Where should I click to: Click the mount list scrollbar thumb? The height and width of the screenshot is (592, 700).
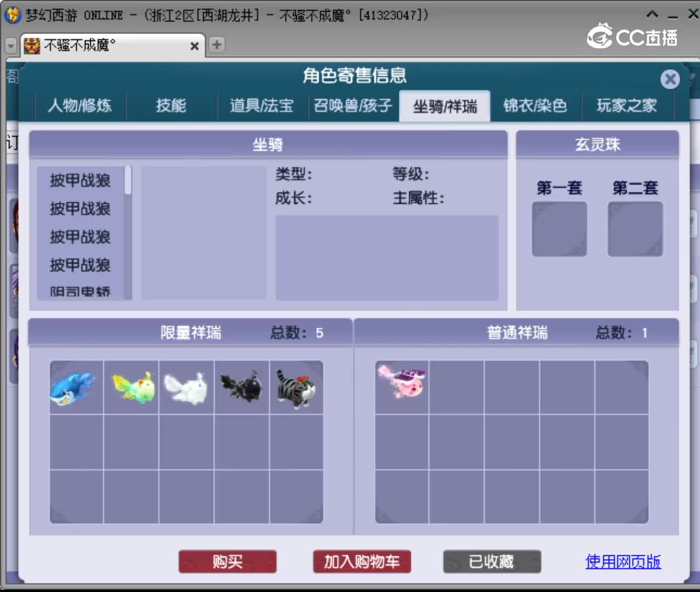pyautogui.click(x=128, y=180)
